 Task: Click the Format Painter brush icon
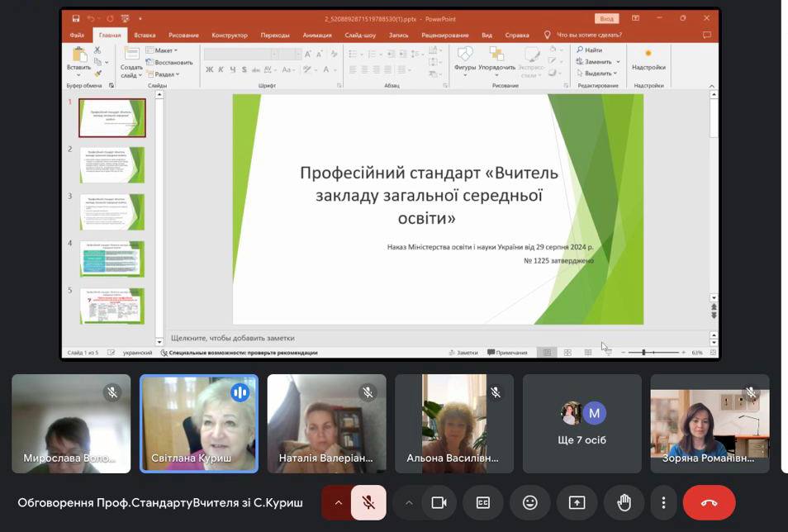click(x=97, y=74)
